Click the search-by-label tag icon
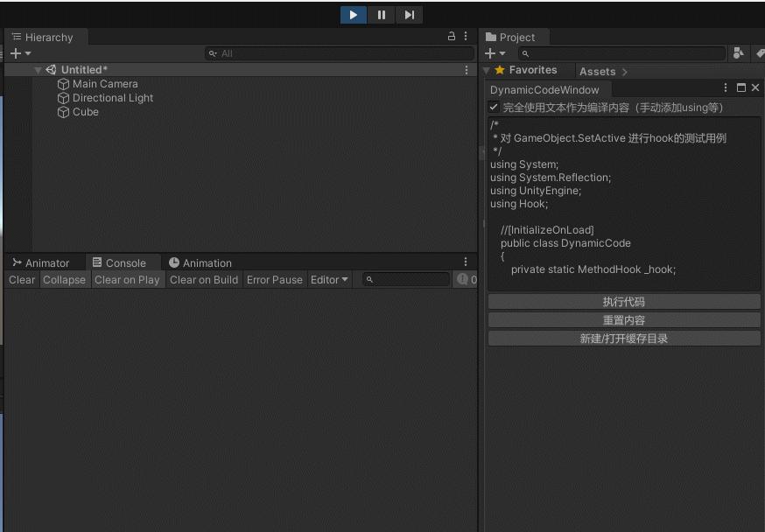 [760, 53]
